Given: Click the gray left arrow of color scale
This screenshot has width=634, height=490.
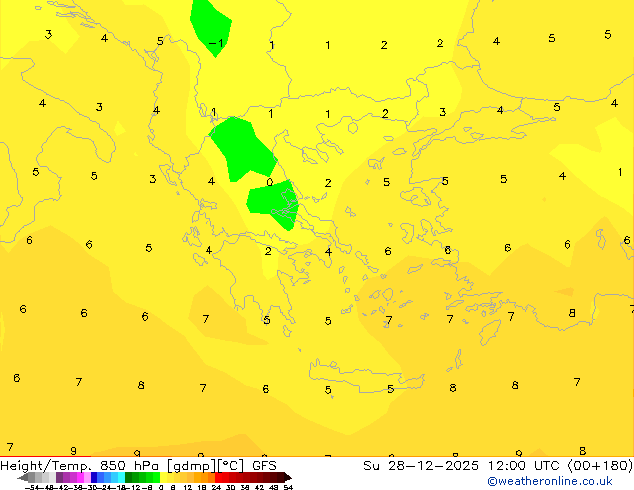Looking at the screenshot, I should click(23, 478).
